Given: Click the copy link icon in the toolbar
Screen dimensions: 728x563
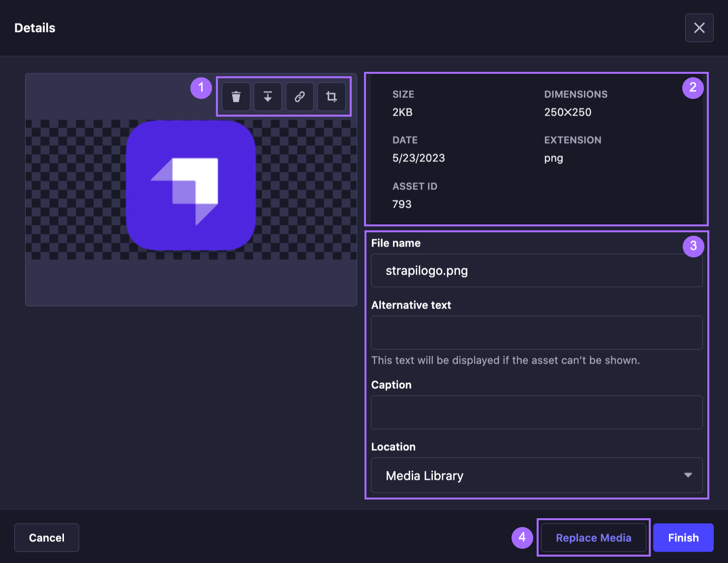Looking at the screenshot, I should point(300,96).
